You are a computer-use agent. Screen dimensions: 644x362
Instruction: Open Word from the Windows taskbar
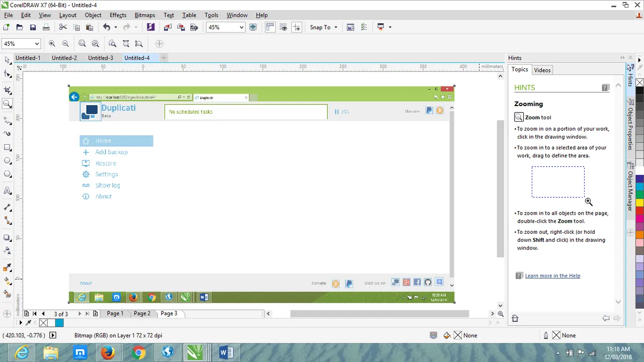[225, 353]
